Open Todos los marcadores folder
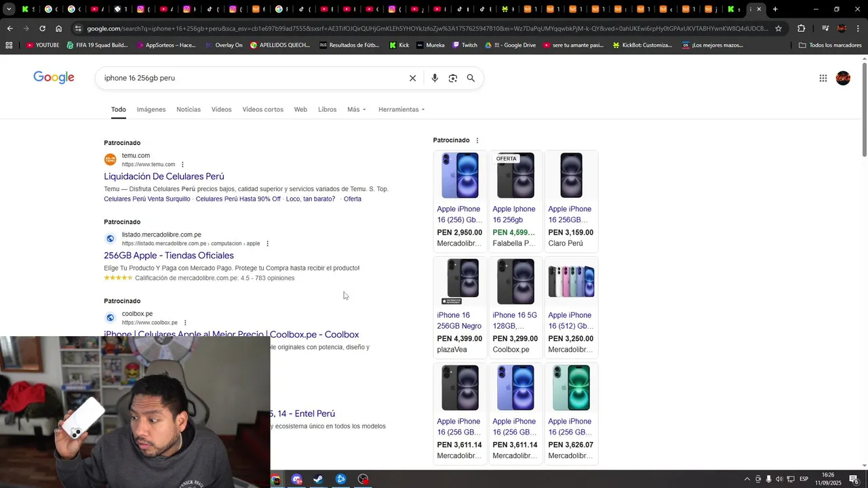The width and height of the screenshot is (868, 488). pos(830,45)
